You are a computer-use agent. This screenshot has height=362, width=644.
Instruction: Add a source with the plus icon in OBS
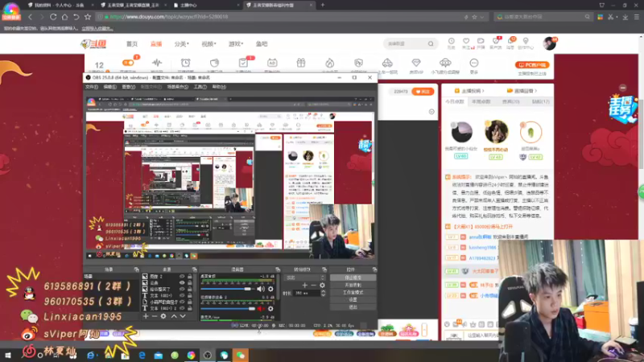pos(146,316)
